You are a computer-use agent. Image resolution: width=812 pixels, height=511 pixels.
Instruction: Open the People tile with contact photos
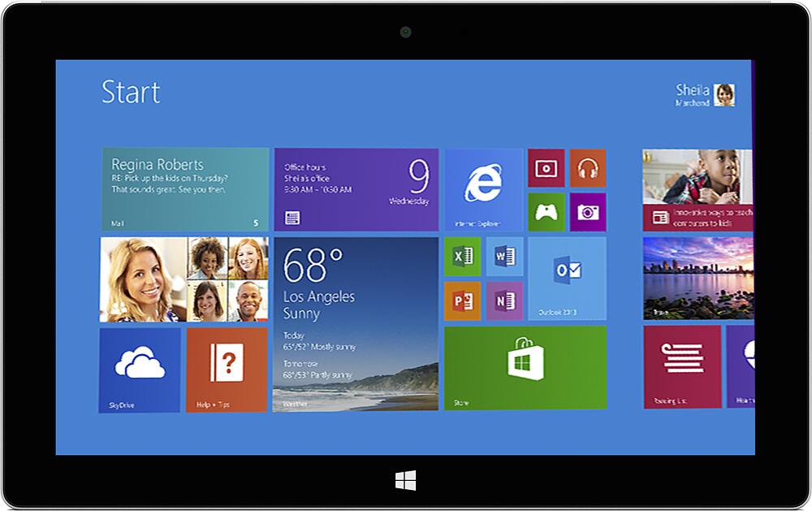pos(184,279)
